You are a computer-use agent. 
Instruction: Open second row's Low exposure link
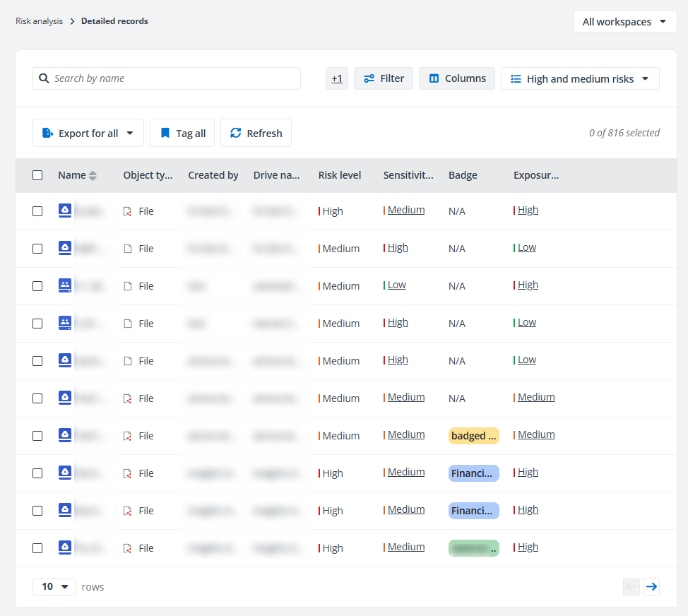click(526, 247)
